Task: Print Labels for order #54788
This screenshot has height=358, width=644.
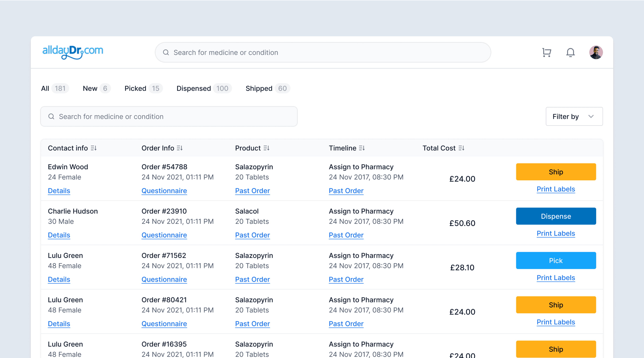Action: pyautogui.click(x=556, y=189)
